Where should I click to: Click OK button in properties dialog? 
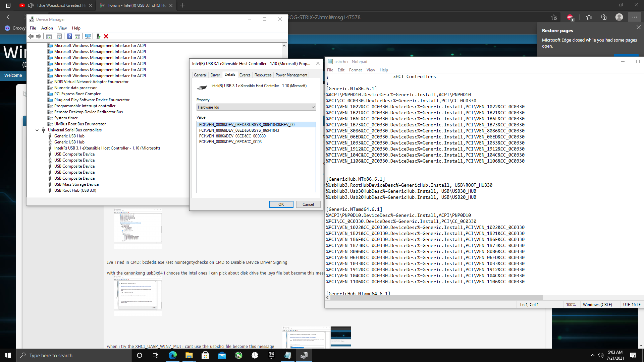point(281,204)
